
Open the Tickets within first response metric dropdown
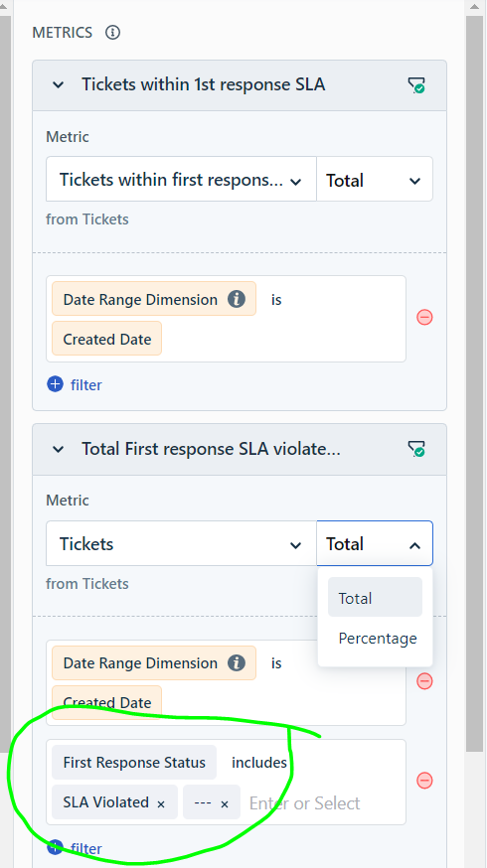pos(181,180)
